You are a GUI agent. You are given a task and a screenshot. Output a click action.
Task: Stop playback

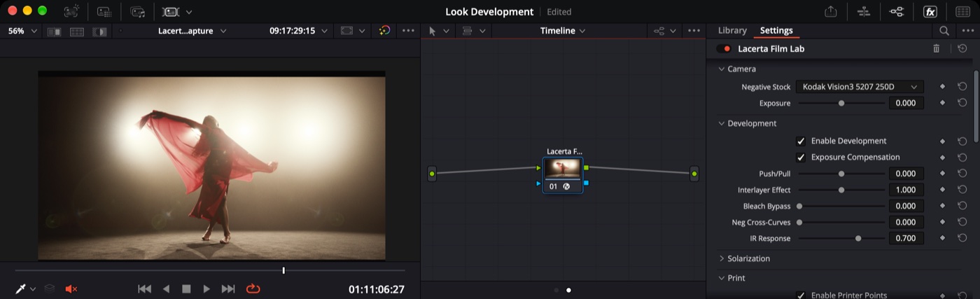[186, 288]
